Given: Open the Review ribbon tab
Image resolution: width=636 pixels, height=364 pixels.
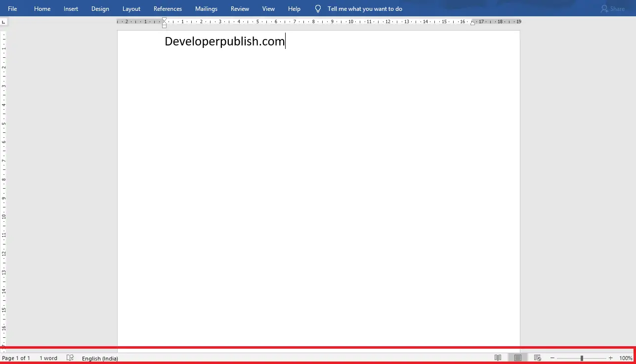Looking at the screenshot, I should [240, 9].
